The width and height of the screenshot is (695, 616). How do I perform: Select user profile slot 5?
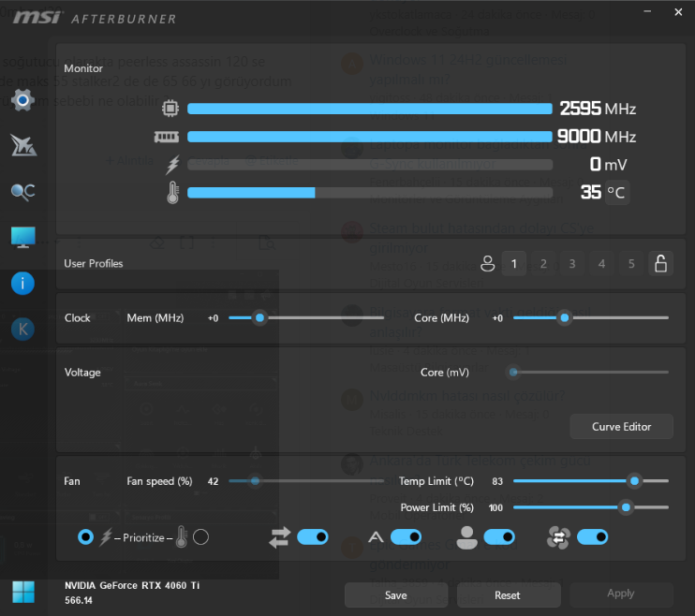tap(631, 264)
